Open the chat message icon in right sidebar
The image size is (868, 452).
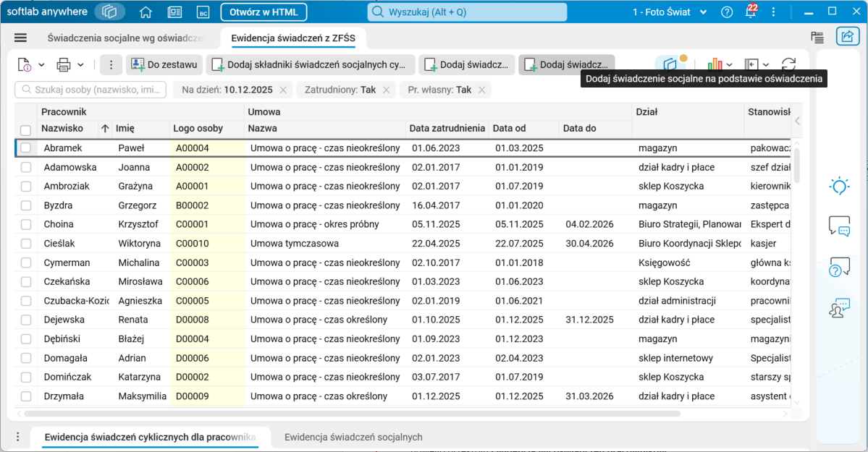pyautogui.click(x=839, y=226)
